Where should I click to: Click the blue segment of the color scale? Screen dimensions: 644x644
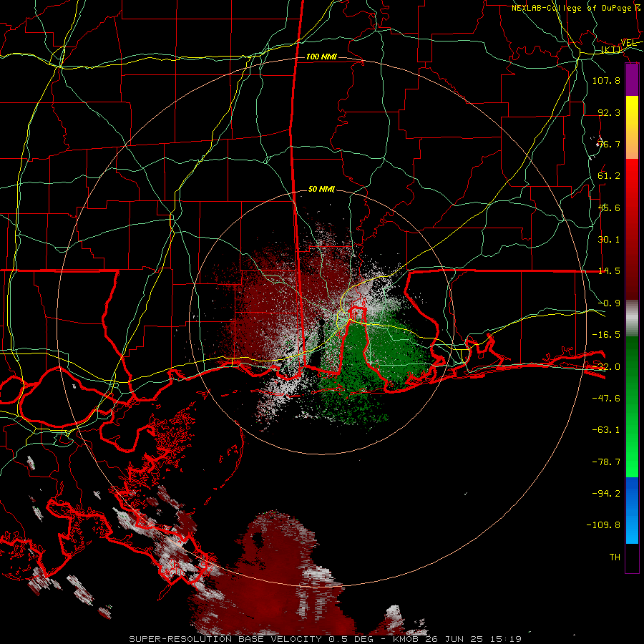(632, 510)
